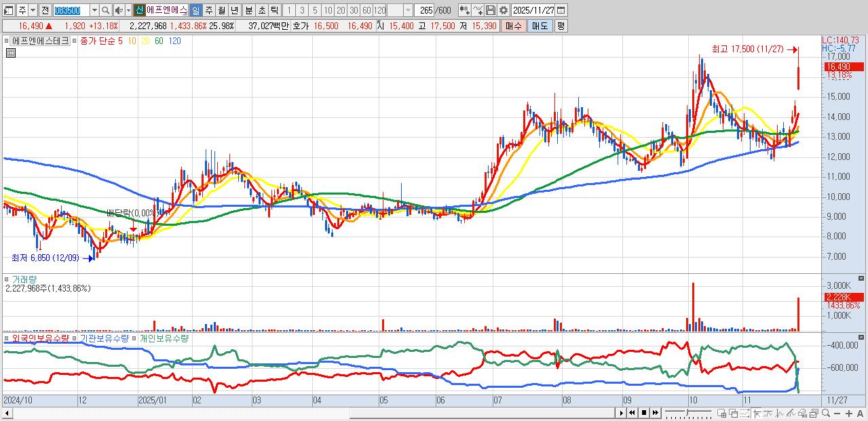Click the speaker sound icon in toolbar
868x421 pixels.
pyautogui.click(x=119, y=10)
